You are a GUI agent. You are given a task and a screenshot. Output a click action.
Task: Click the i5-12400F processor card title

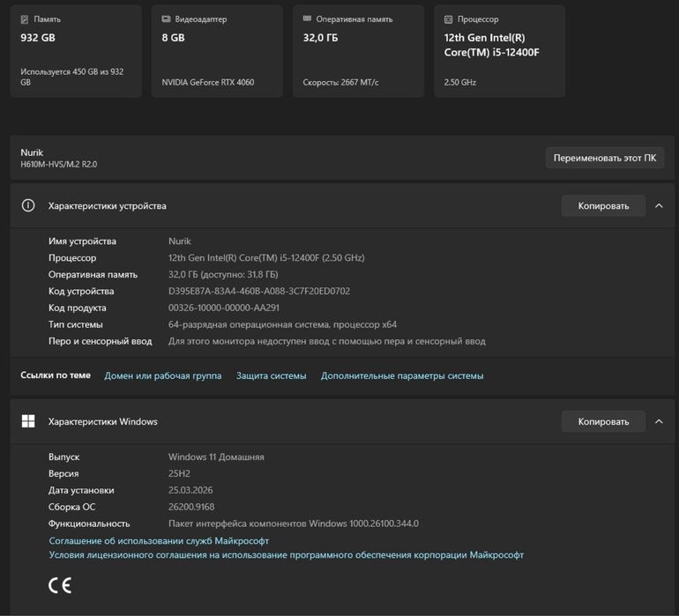pos(491,45)
